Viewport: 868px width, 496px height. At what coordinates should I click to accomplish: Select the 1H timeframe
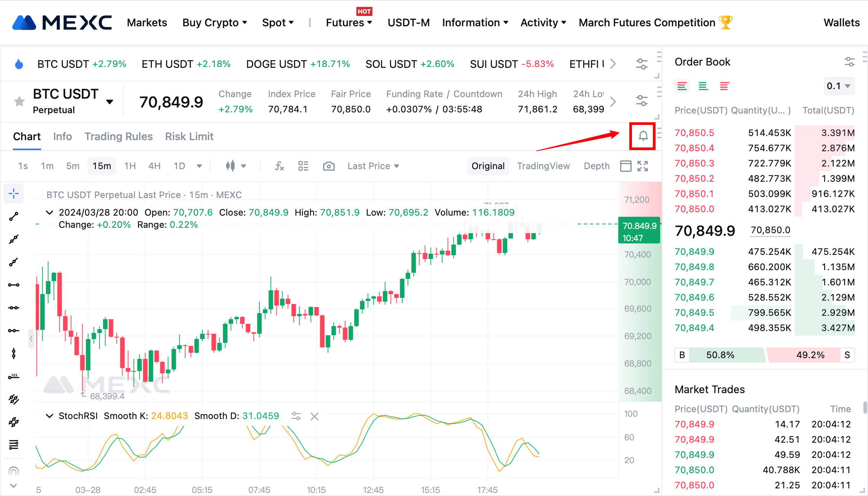coord(130,166)
